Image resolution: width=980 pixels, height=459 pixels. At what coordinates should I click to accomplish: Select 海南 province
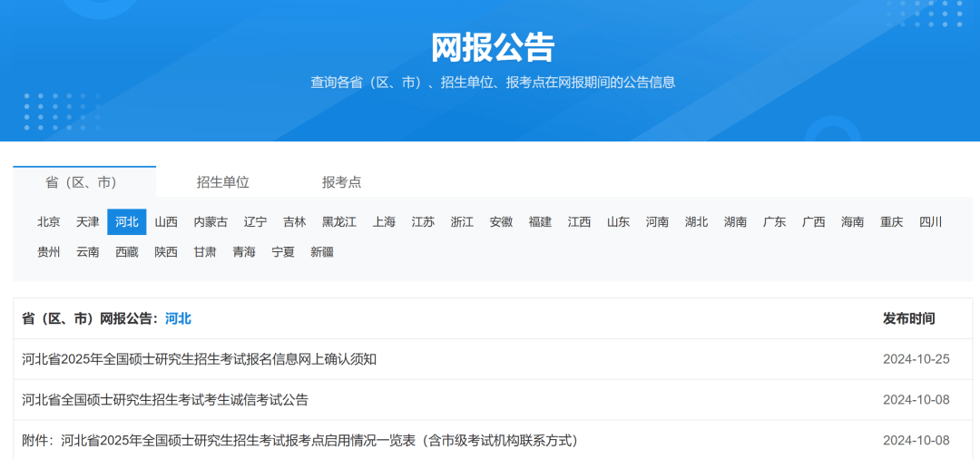point(852,221)
